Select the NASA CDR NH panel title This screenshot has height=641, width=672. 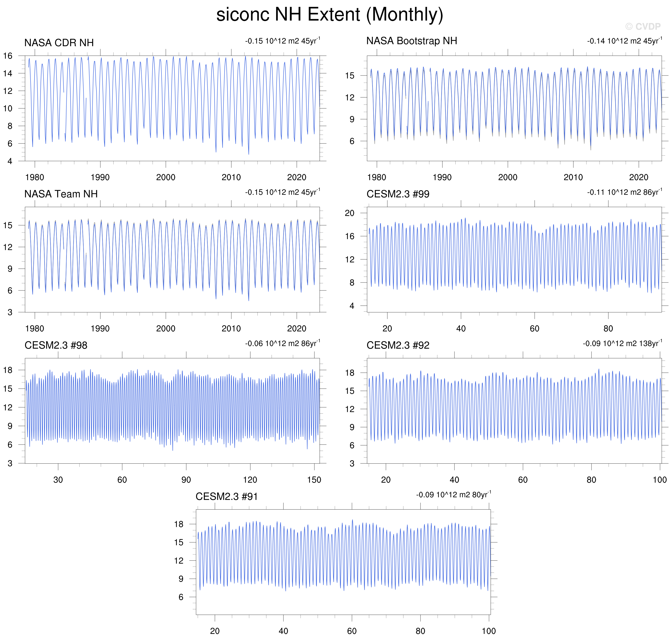[59, 43]
